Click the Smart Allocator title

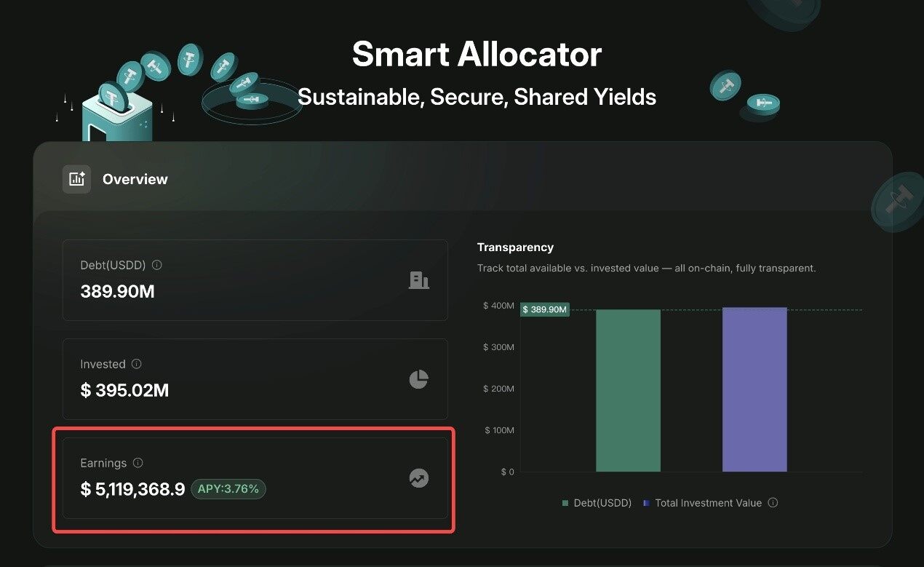click(x=477, y=55)
